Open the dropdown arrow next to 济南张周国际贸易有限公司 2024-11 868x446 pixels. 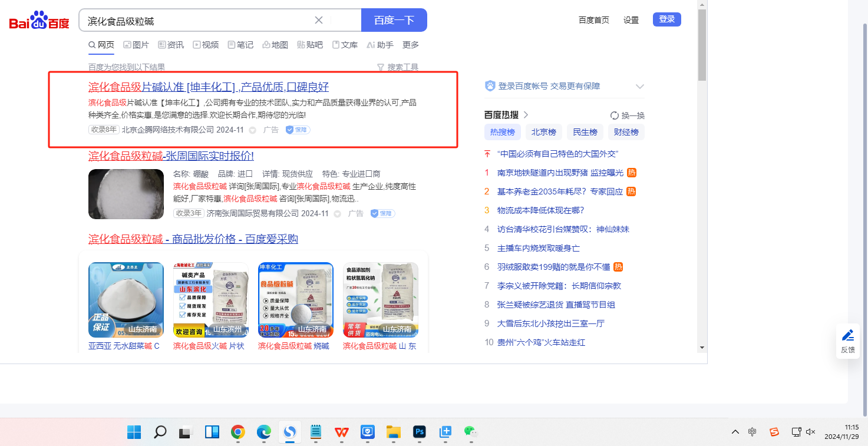point(338,214)
